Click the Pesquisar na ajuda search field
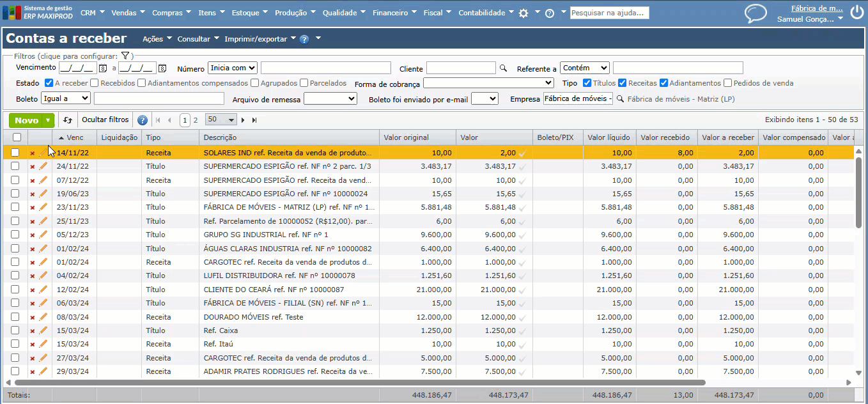 609,13
